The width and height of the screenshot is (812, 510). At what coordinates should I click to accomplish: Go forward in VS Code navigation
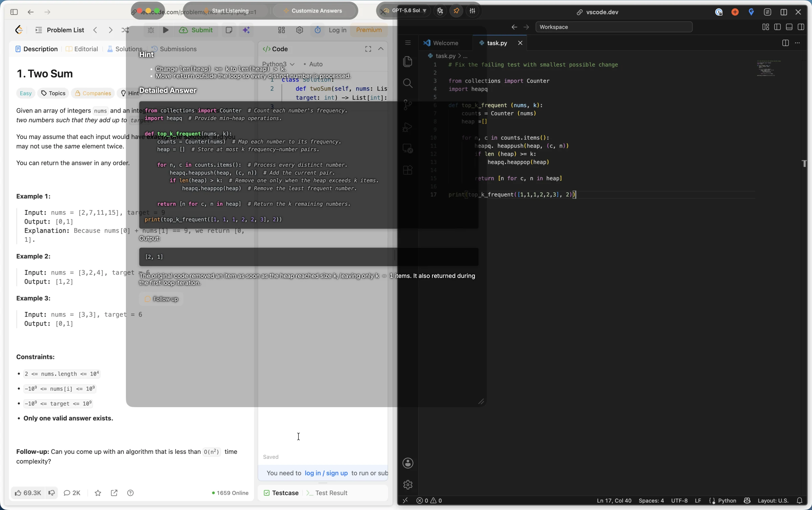point(526,27)
